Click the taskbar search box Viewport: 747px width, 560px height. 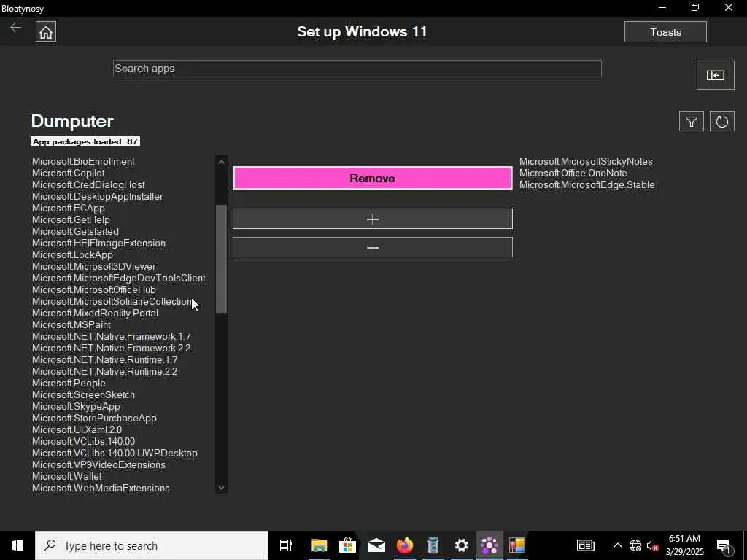(x=152, y=545)
